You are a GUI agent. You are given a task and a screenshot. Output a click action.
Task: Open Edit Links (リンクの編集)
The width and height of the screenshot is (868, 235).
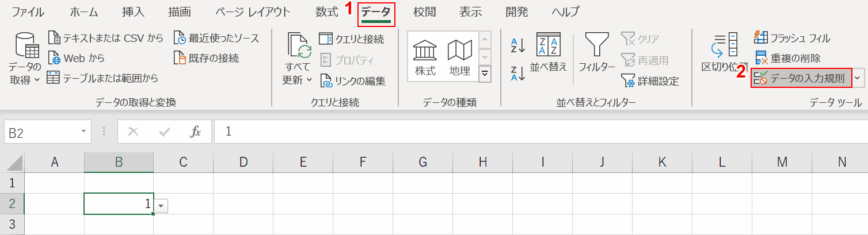coord(352,81)
